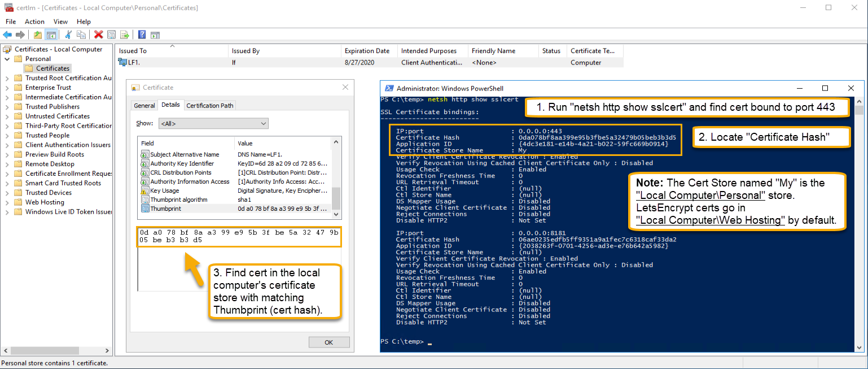The image size is (868, 369).
Task: Select the Details tab in Certificate dialog
Action: click(170, 105)
